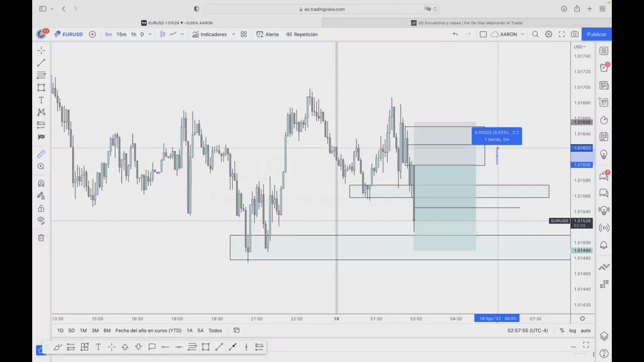
Task: Toggle log scale on price axis
Action: 572,330
